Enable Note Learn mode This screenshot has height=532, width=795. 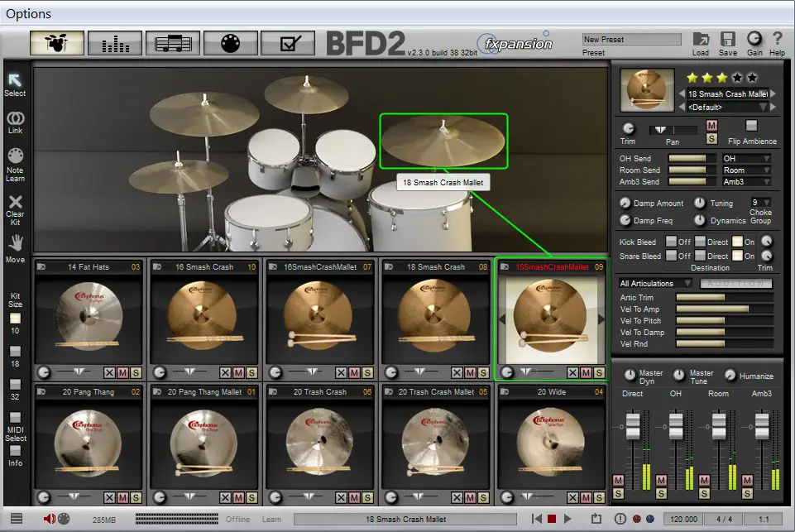(x=15, y=156)
